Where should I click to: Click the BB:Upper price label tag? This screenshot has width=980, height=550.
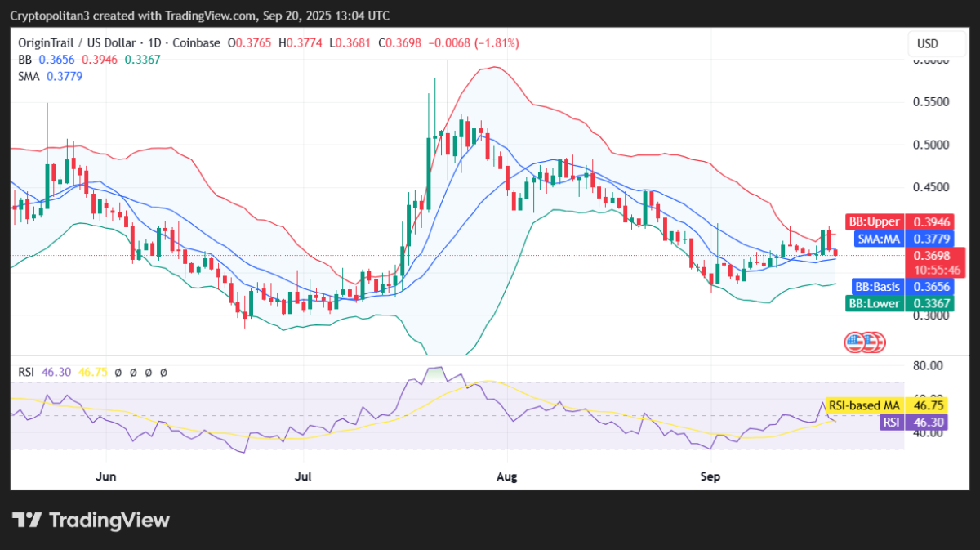click(874, 221)
